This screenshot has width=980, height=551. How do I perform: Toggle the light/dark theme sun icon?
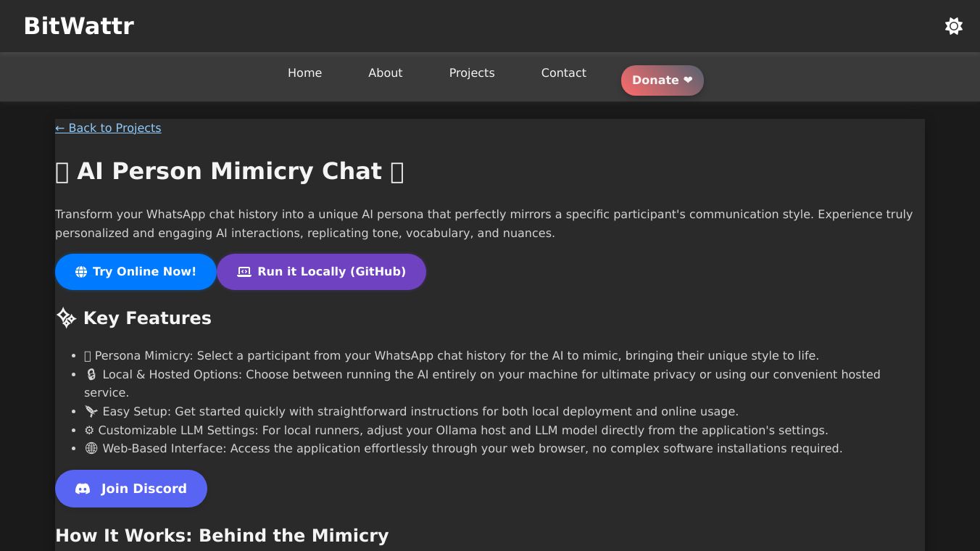pyautogui.click(x=953, y=26)
